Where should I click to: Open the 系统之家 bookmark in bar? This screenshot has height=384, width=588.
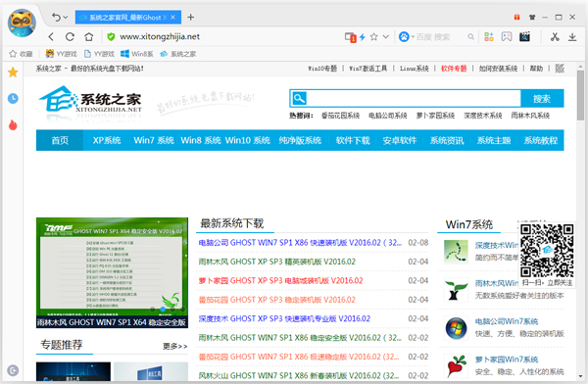click(x=178, y=54)
